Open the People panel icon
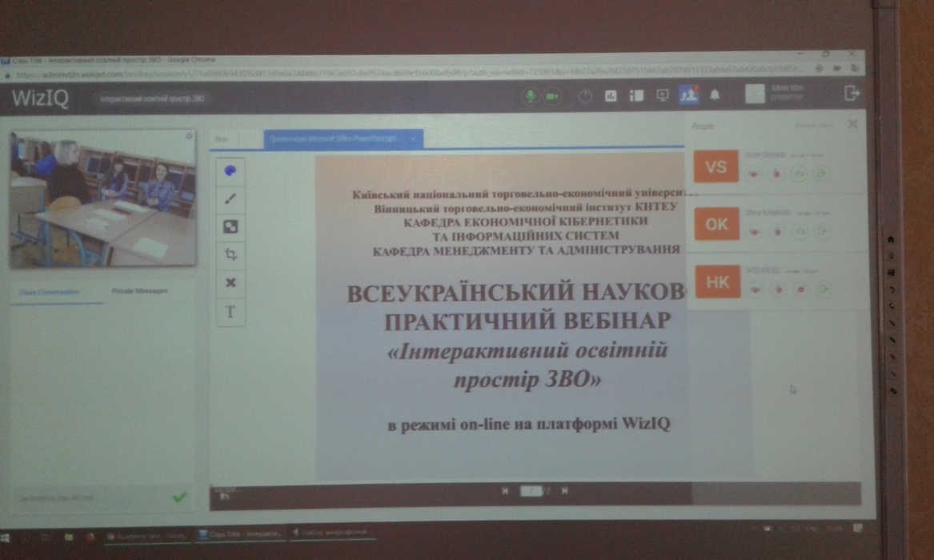The width and height of the screenshot is (934, 560). pyautogui.click(x=687, y=95)
